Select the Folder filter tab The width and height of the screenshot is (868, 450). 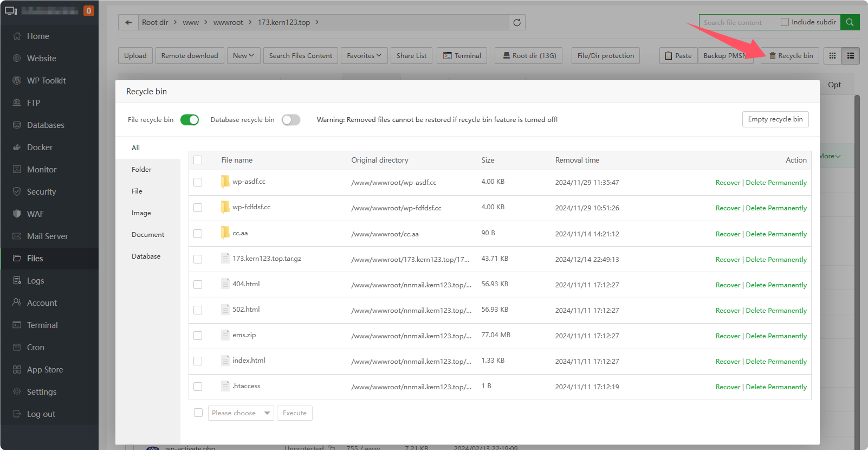click(x=141, y=170)
